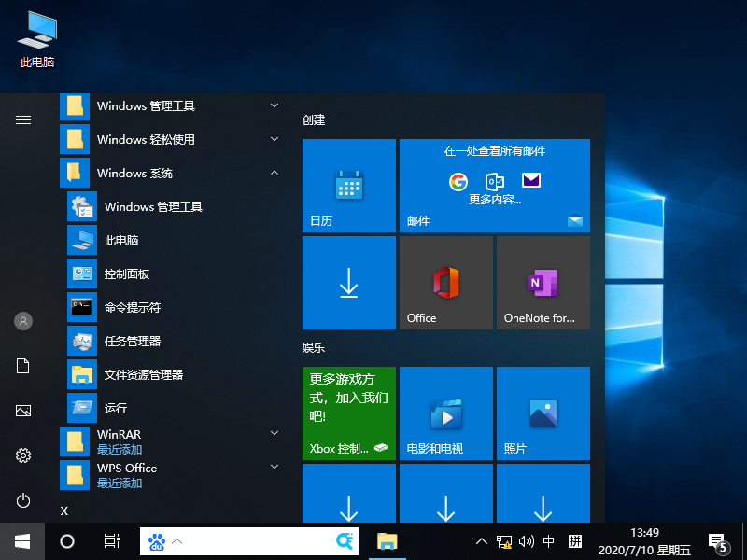Open Settings via the sidebar gear icon
The image size is (747, 560).
tap(22, 455)
